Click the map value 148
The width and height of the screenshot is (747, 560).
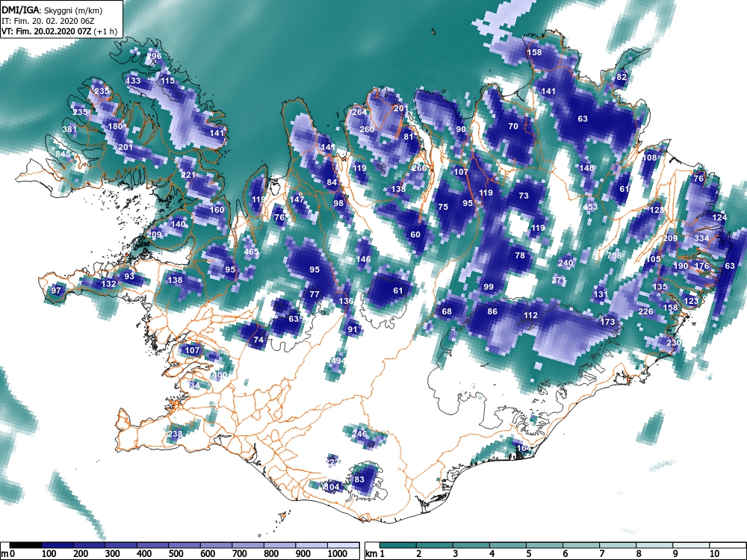586,168
